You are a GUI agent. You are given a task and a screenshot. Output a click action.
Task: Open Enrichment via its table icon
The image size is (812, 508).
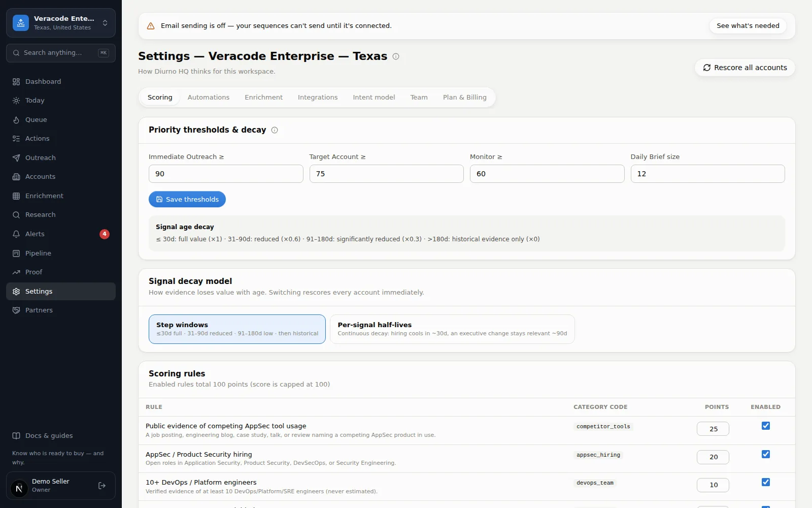tap(16, 196)
